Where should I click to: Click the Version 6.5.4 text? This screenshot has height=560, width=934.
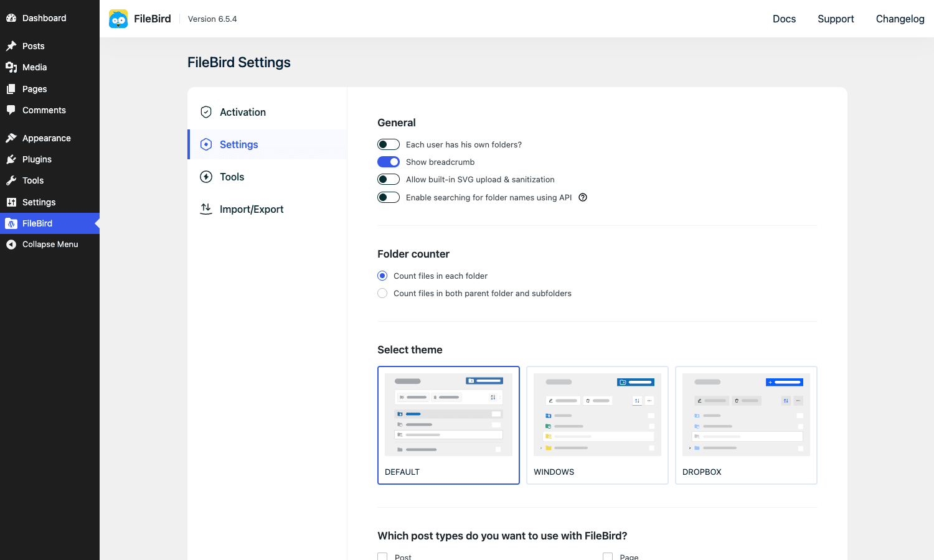point(212,19)
